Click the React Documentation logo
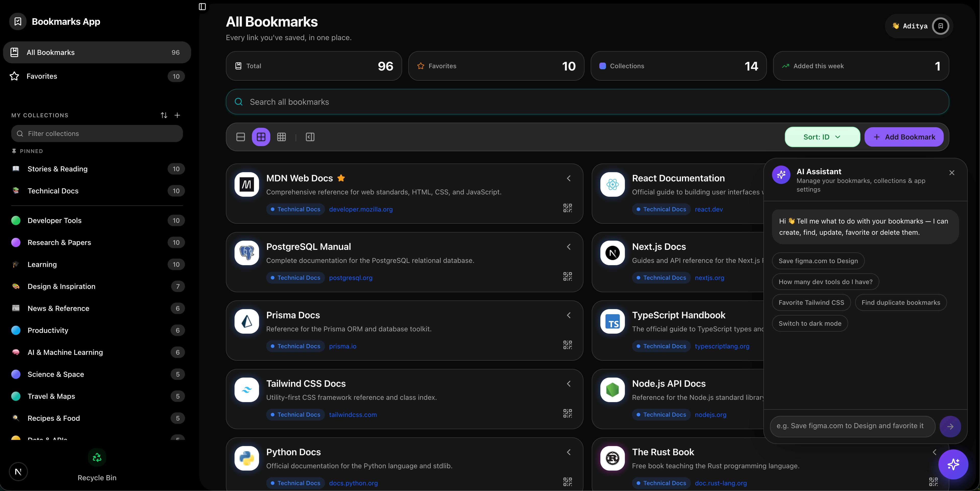 (613, 184)
